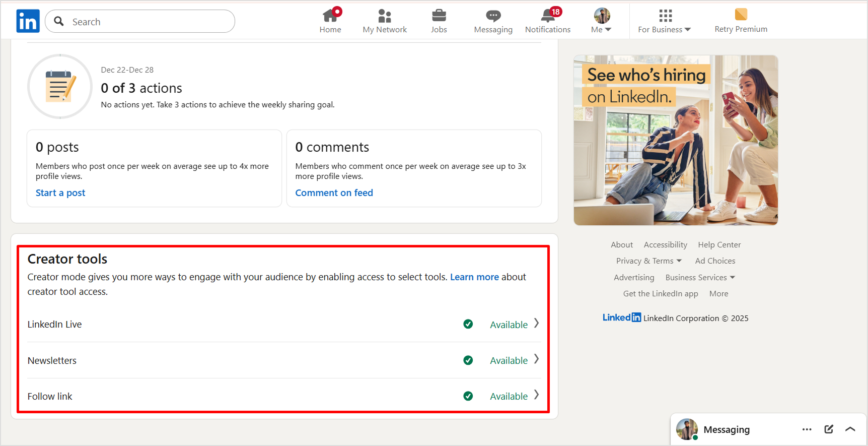Expand Privacy & Terms footer dropdown

pos(648,261)
